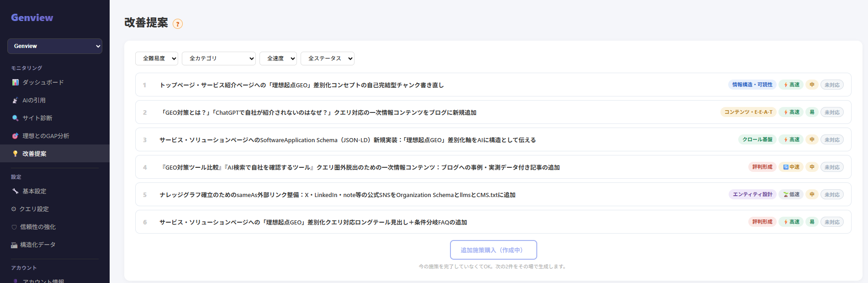The image size is (868, 283).
Task: Go to 信頼性の強化
Action: coord(55,227)
